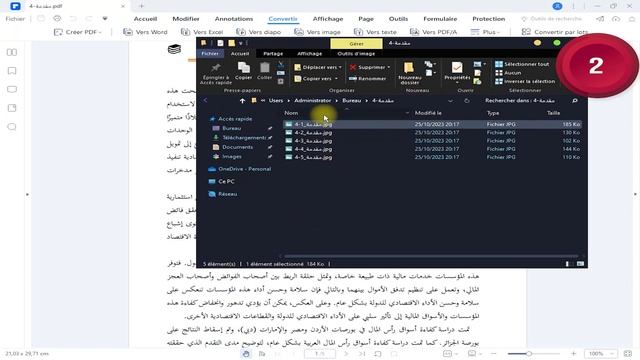The width and height of the screenshot is (640, 360).
Task: Open the Page tab in PDFelement
Action: pyautogui.click(x=366, y=19)
